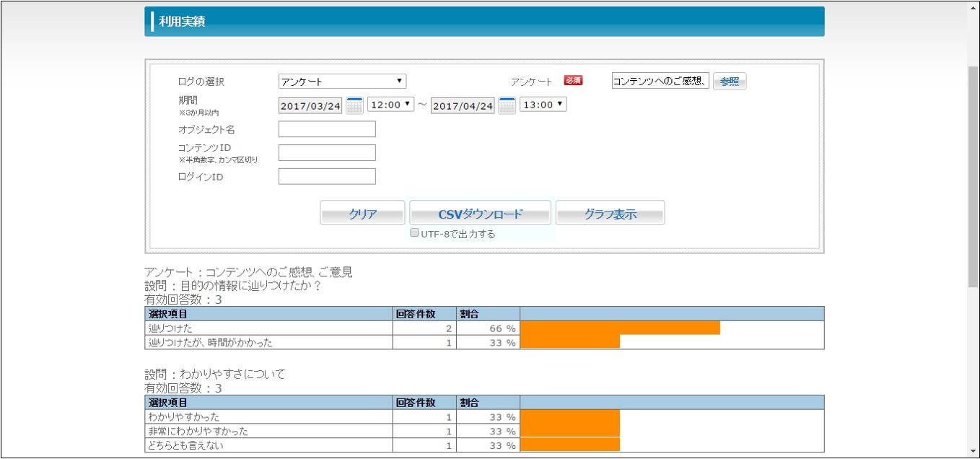
Task: Click the 利用実績 section header
Action: pos(484,22)
